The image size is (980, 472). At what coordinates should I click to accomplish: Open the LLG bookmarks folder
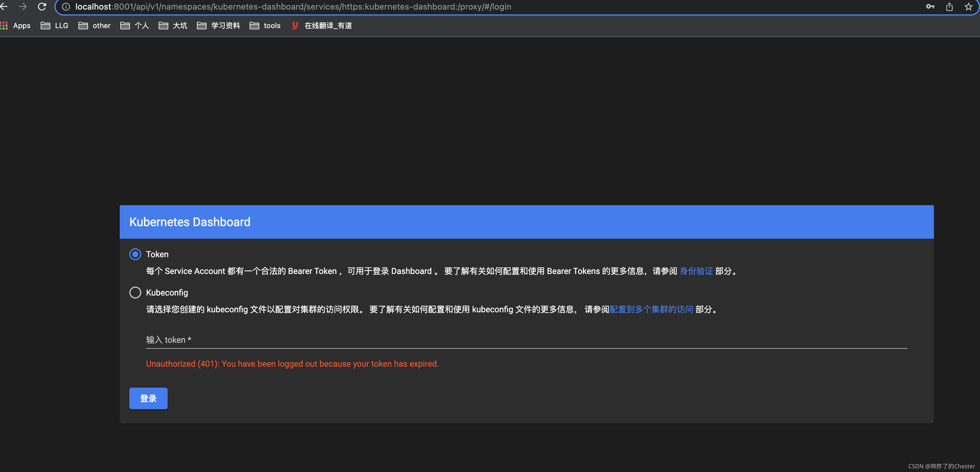(54, 25)
